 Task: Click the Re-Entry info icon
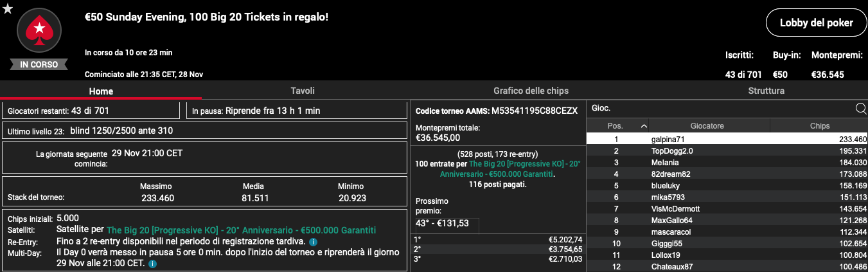pos(313,242)
